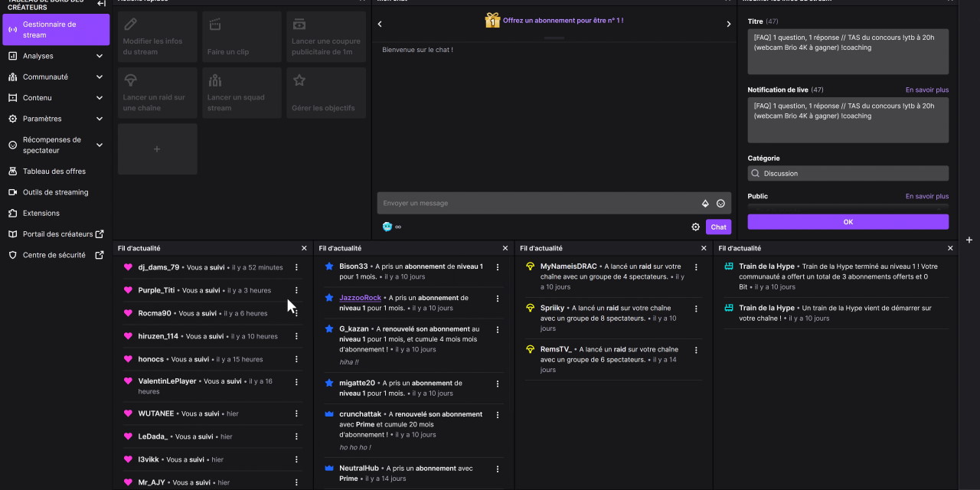Image resolution: width=980 pixels, height=490 pixels.
Task: Open options for MyNameIsDRAC raid
Action: coord(696,267)
